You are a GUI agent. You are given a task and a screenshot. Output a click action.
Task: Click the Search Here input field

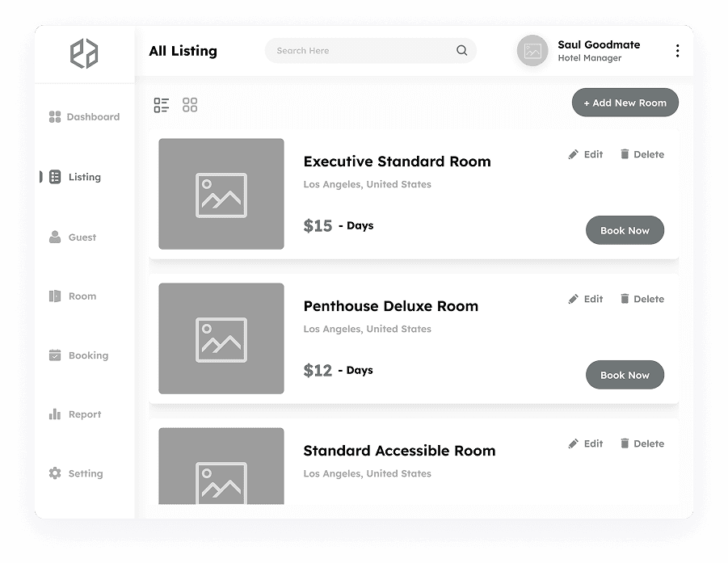364,50
